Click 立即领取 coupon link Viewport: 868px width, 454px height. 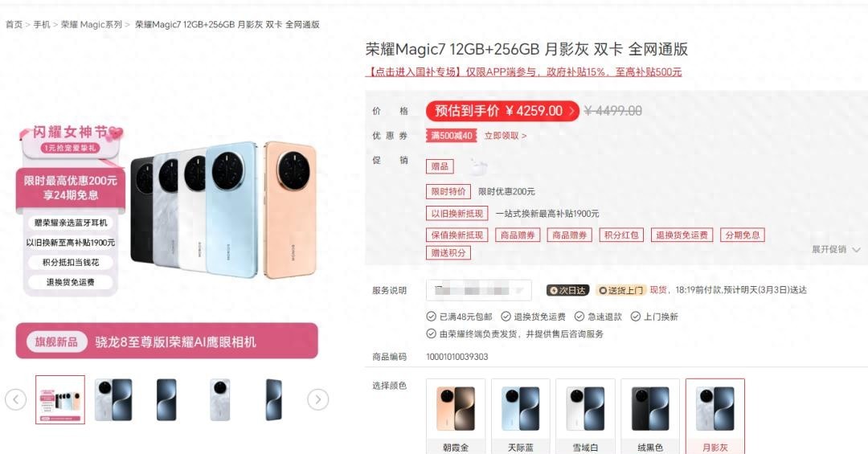click(x=505, y=136)
